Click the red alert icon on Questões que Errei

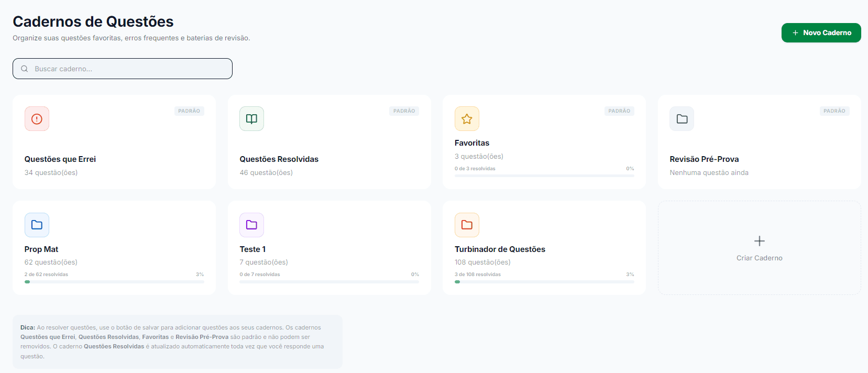(x=37, y=119)
